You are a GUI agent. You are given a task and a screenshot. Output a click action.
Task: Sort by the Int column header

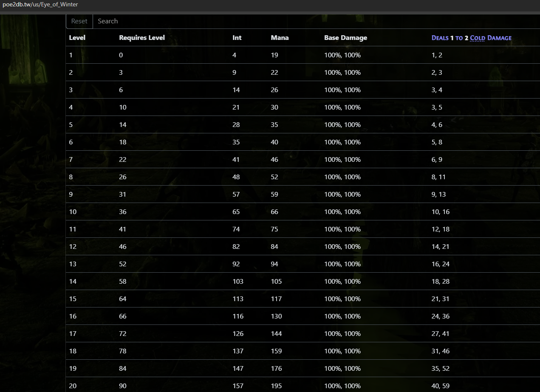click(237, 38)
